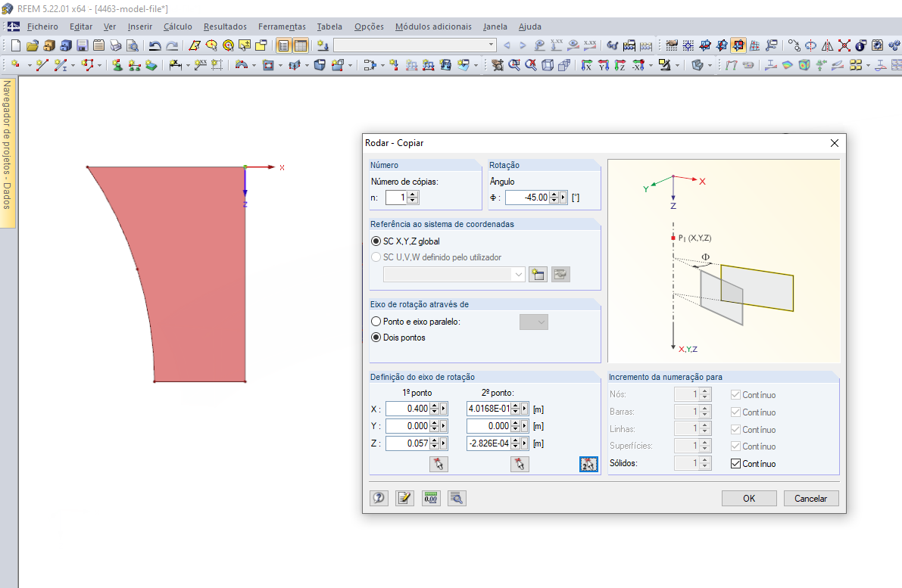Select the Ponto e eixo paralelo option
Viewport: 902px width, 588px height.
click(x=376, y=322)
